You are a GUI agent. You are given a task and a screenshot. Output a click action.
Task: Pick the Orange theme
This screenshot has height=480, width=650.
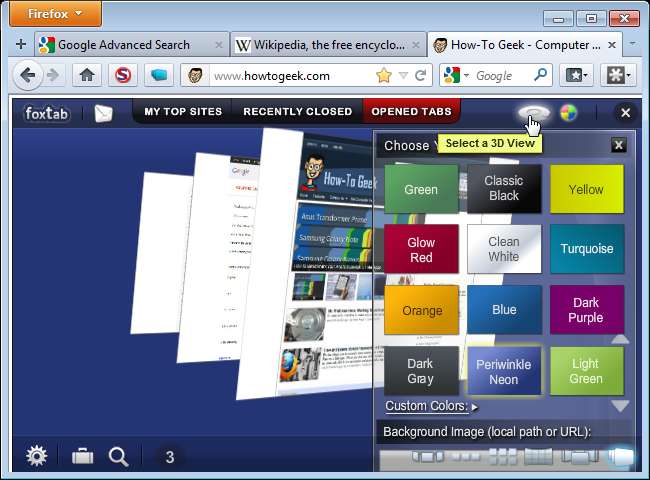pos(421,310)
